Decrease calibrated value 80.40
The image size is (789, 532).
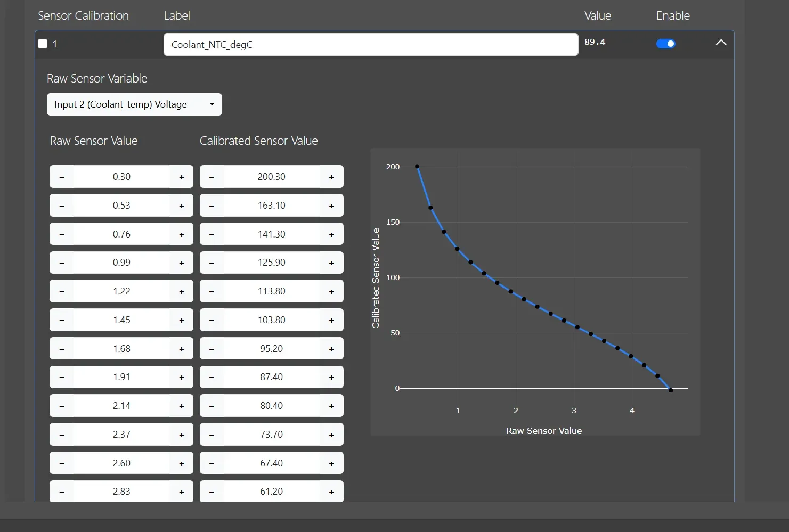pyautogui.click(x=212, y=406)
